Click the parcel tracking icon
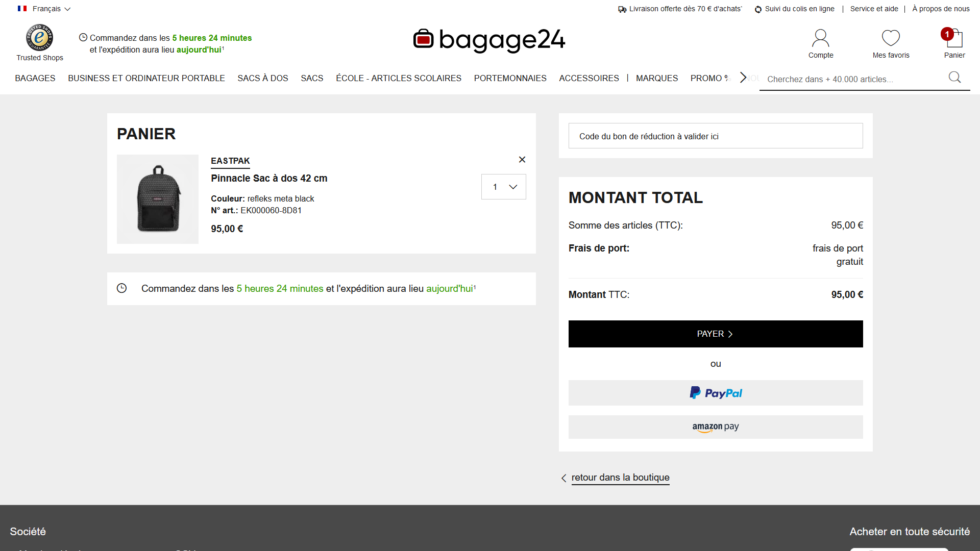This screenshot has width=980, height=551. coord(758,9)
